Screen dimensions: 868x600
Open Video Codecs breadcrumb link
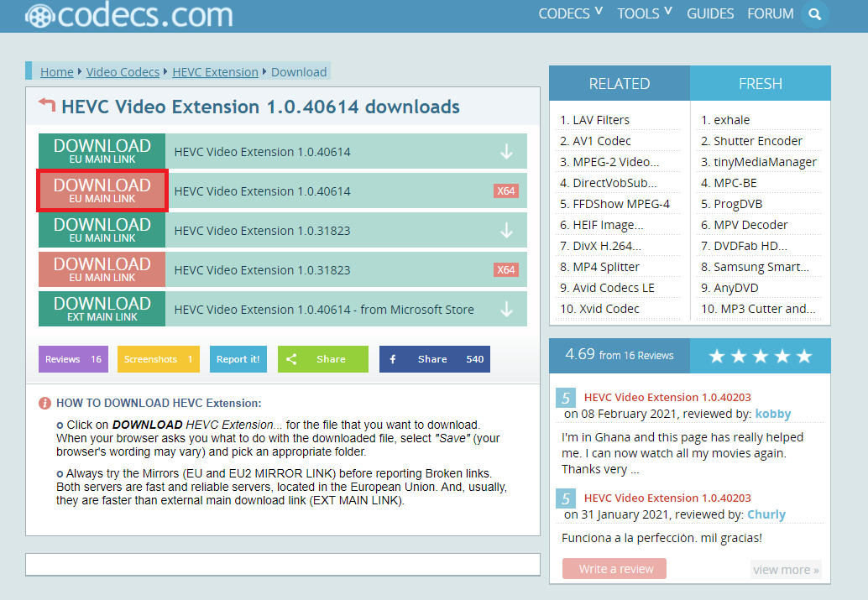[x=123, y=72]
